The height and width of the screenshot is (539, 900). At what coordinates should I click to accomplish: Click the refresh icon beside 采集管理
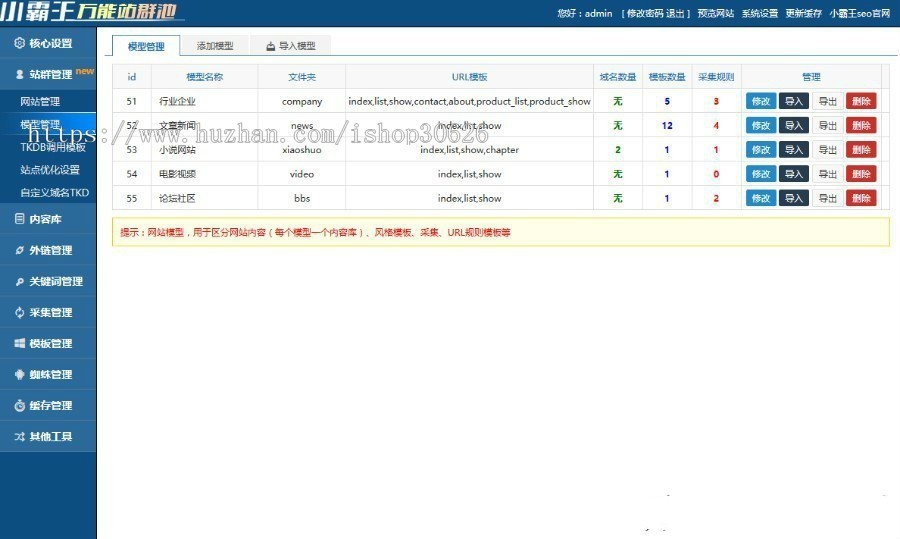click(x=20, y=312)
